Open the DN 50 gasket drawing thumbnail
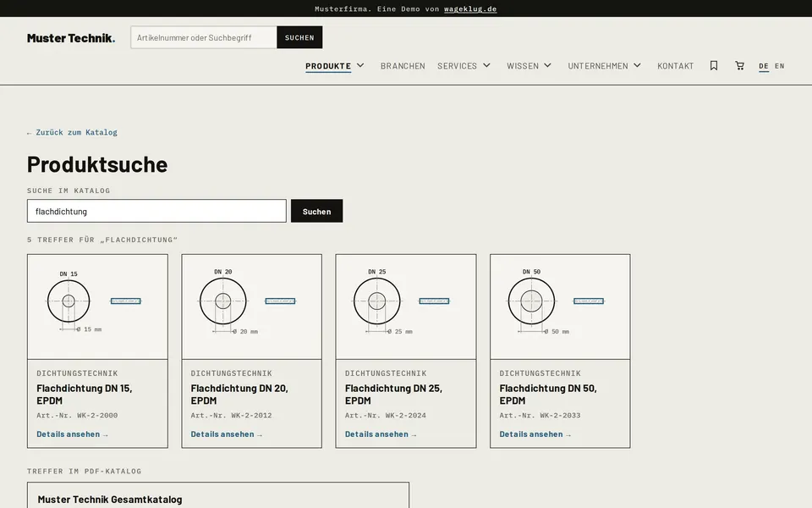812x508 pixels. coord(560,306)
